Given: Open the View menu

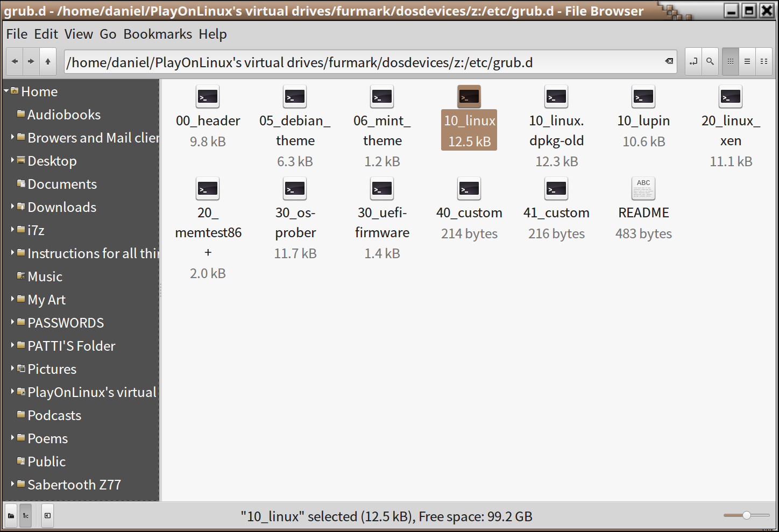Looking at the screenshot, I should click(79, 34).
